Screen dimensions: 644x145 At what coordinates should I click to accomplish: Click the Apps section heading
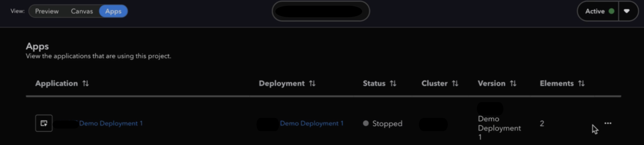(37, 46)
